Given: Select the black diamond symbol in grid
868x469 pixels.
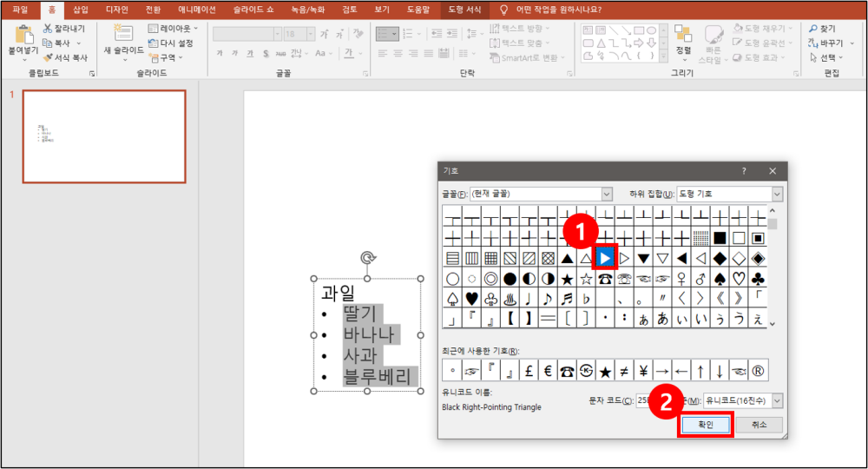Looking at the screenshot, I should tap(720, 258).
